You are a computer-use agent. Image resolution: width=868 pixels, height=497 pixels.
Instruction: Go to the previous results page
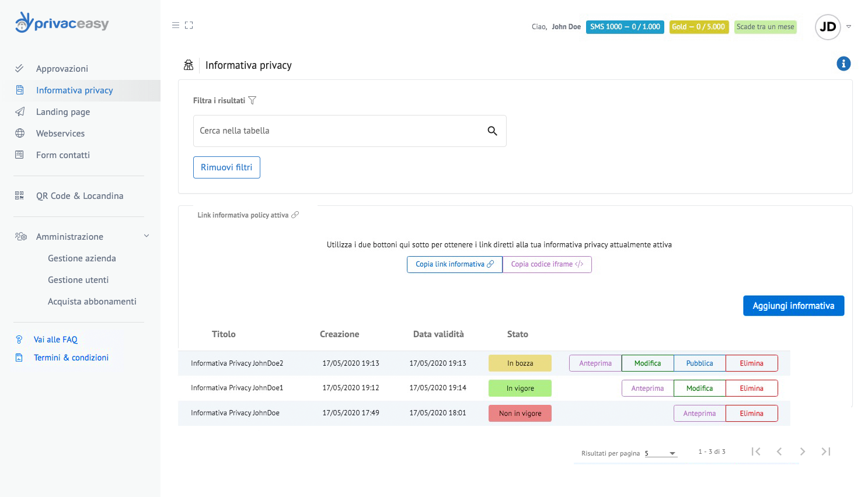coord(779,452)
